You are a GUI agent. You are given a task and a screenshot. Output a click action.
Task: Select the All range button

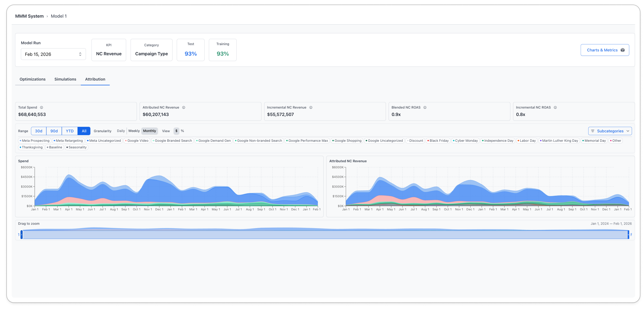tap(84, 131)
